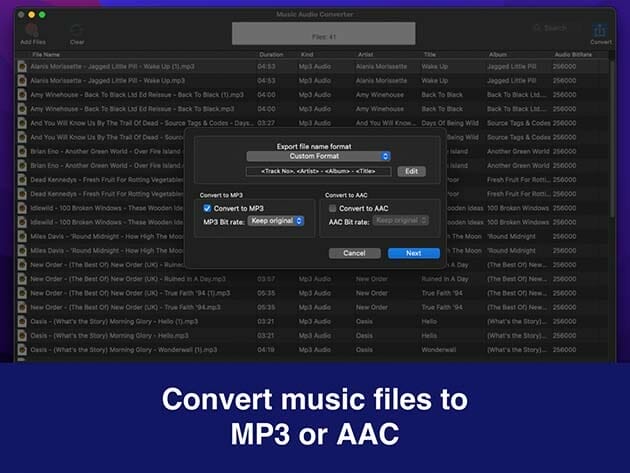Click the Search magnifier icon
This screenshot has width=630, height=473.
tap(537, 28)
